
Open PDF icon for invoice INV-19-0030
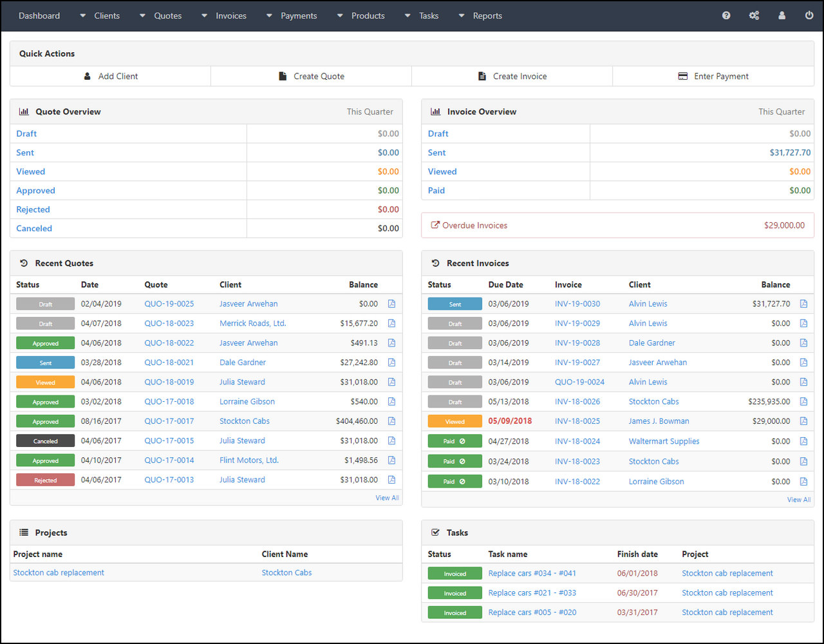[803, 304]
